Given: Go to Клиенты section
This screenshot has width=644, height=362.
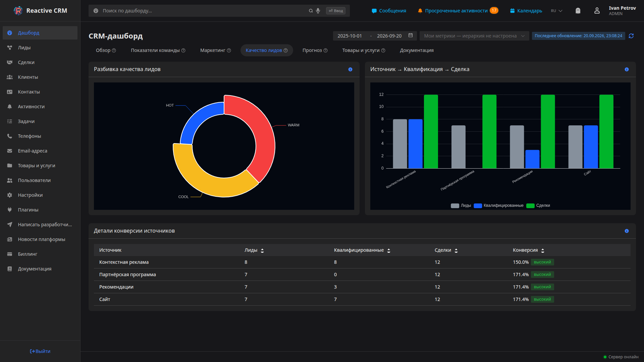Looking at the screenshot, I should [x=40, y=77].
